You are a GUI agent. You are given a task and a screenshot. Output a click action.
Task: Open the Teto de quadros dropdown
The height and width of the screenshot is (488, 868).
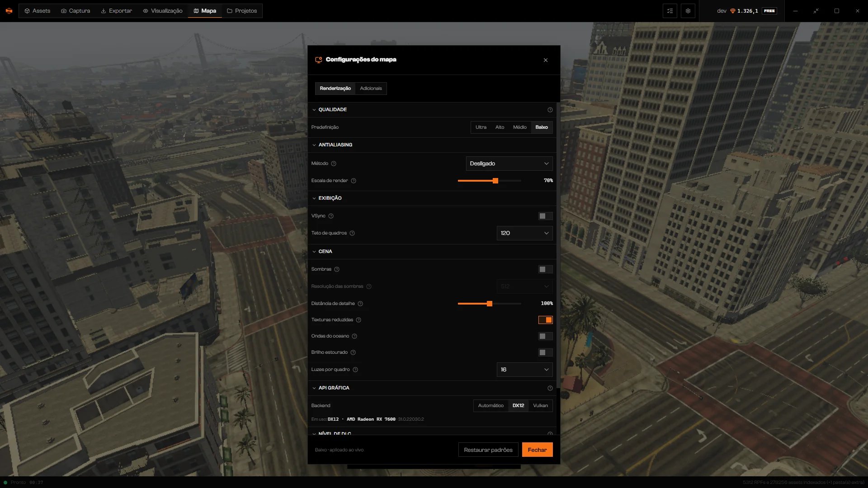pyautogui.click(x=524, y=233)
